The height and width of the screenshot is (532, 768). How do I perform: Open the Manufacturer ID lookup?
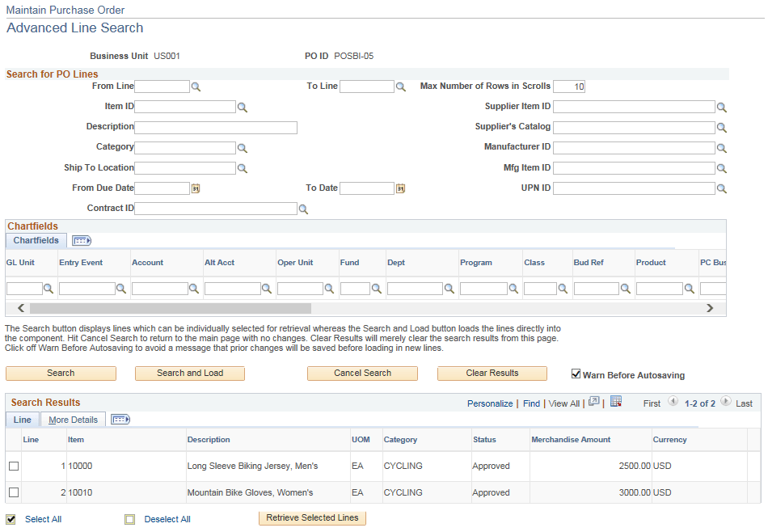[x=722, y=147]
